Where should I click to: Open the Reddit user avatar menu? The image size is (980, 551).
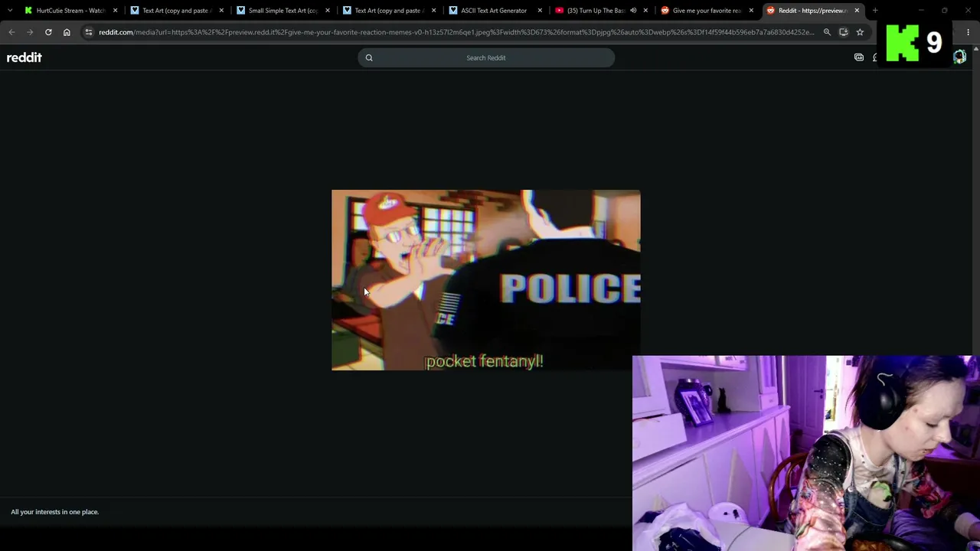(x=960, y=57)
